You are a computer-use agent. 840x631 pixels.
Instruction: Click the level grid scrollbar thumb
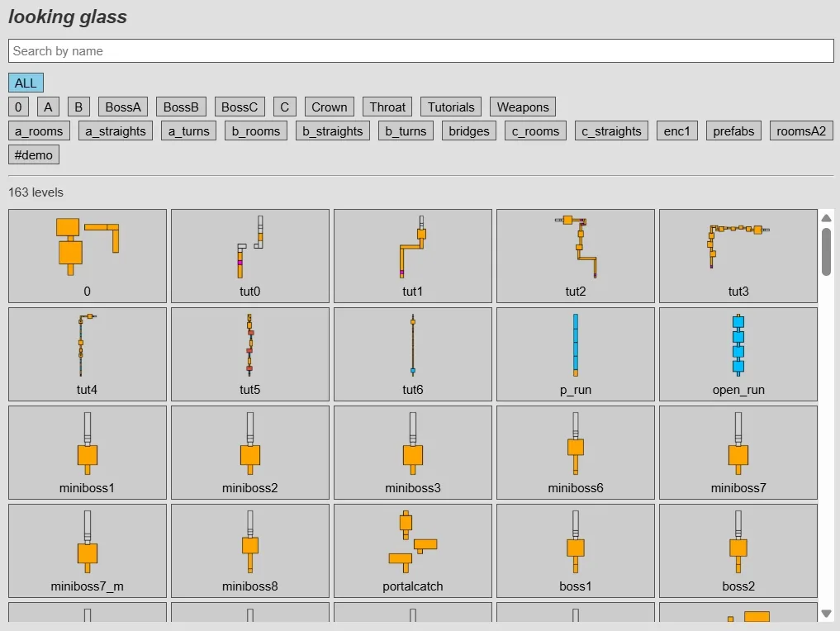[826, 252]
